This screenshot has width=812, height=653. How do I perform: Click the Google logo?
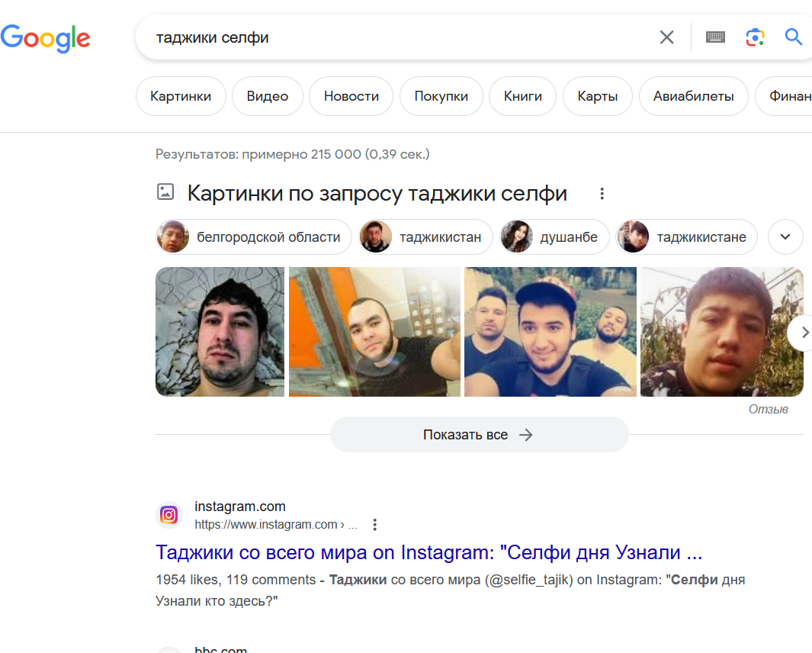[x=45, y=38]
